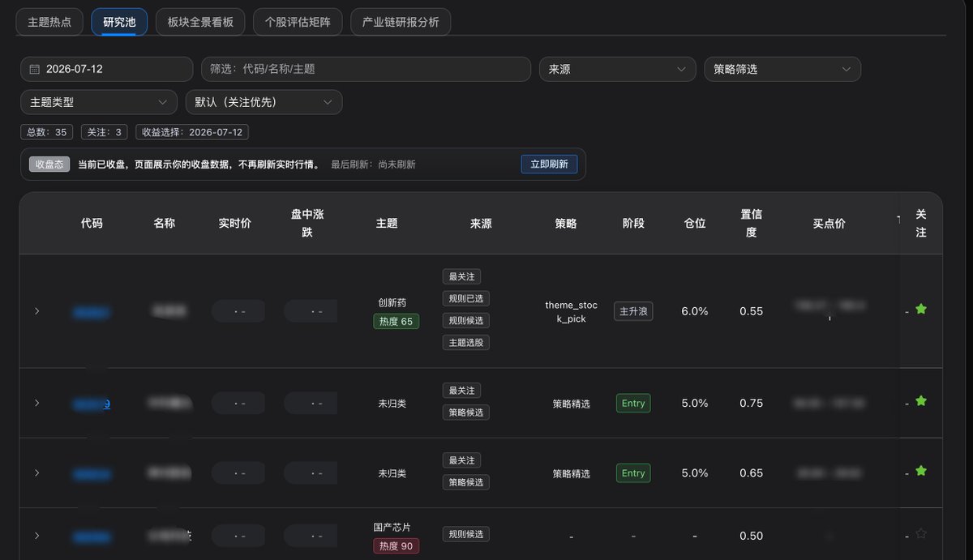
Task: Click the 关注：3 tag
Action: pyautogui.click(x=105, y=132)
